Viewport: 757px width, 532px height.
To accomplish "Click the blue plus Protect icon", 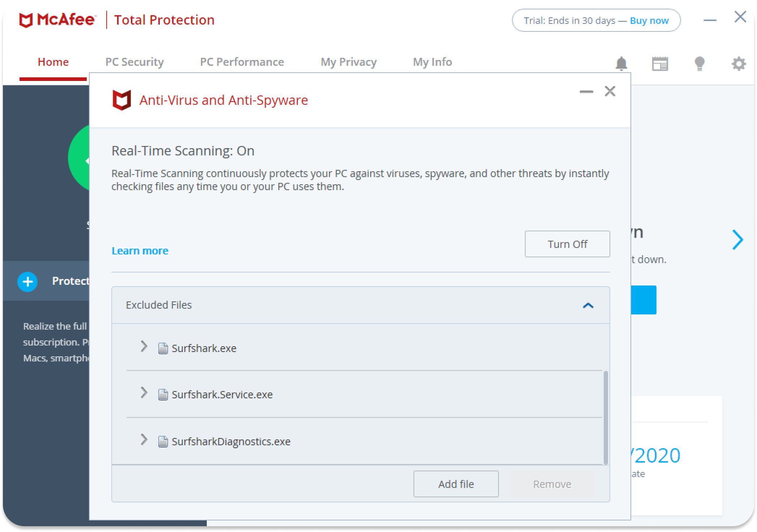I will [27, 282].
